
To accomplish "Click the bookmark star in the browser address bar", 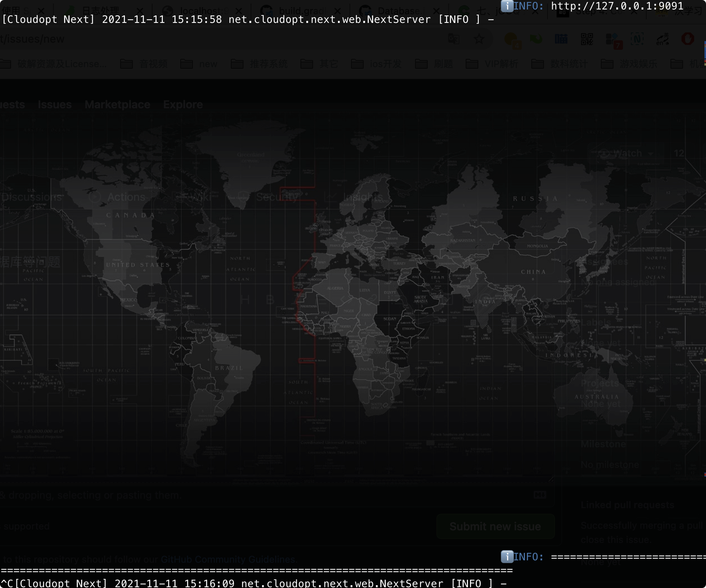I will coord(479,39).
